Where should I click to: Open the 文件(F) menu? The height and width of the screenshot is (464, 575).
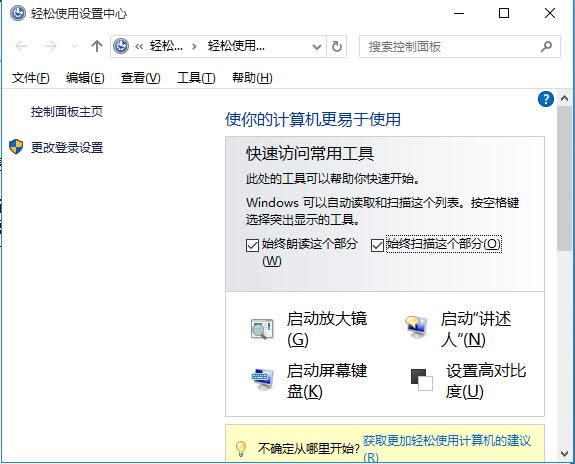(x=30, y=78)
